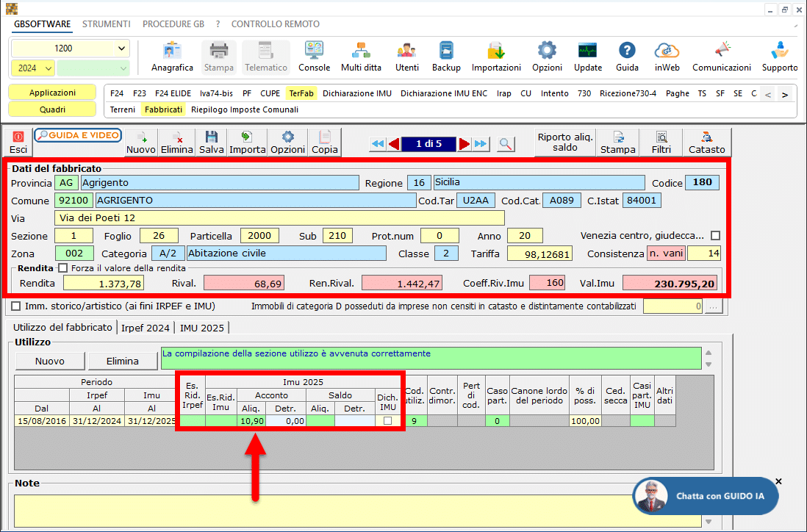This screenshot has height=532, width=807.
Task: Open the STRUMENTI menu
Action: pyautogui.click(x=106, y=24)
